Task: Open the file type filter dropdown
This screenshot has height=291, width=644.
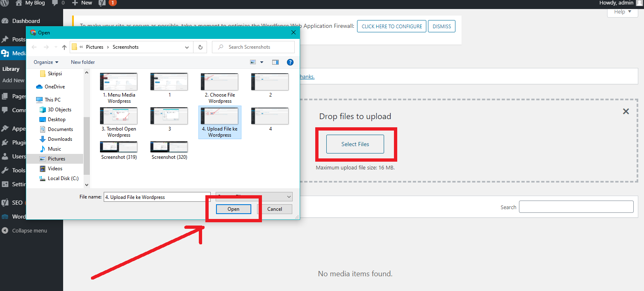Action: 254,197
